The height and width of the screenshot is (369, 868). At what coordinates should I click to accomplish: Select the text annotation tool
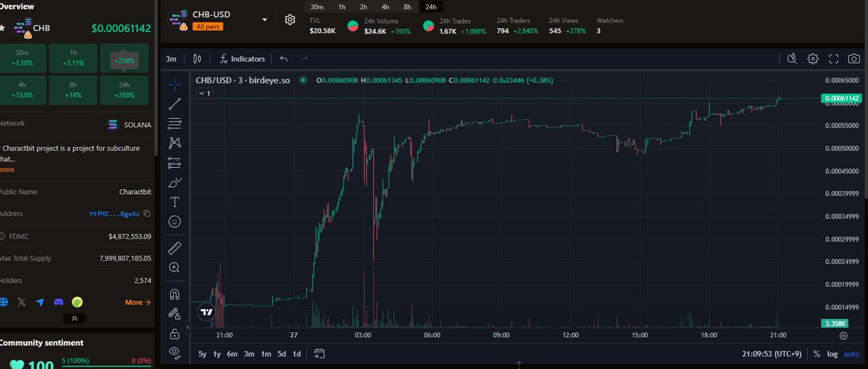[174, 202]
